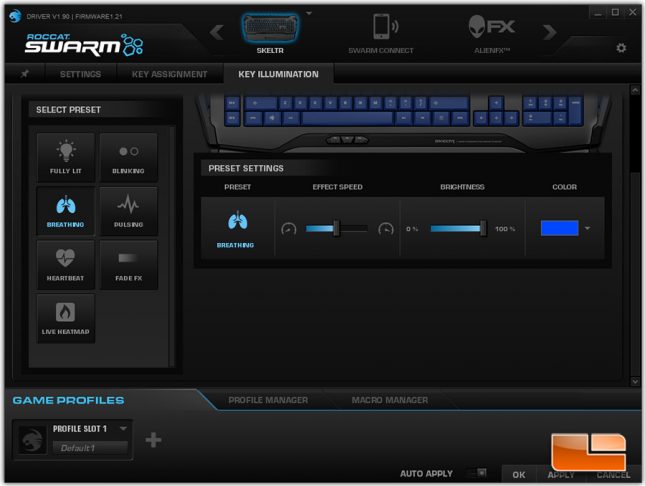Click the Effect Speed slider handle
The height and width of the screenshot is (486, 645).
coord(336,228)
